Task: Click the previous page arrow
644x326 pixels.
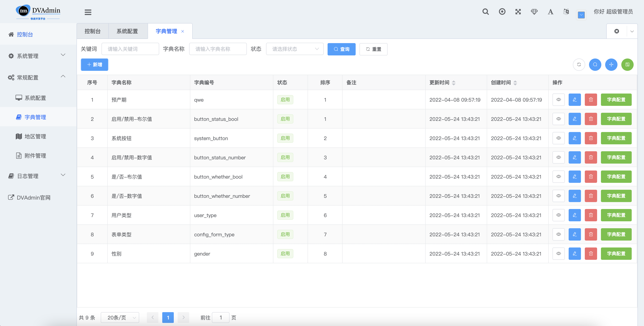Action: pyautogui.click(x=152, y=318)
